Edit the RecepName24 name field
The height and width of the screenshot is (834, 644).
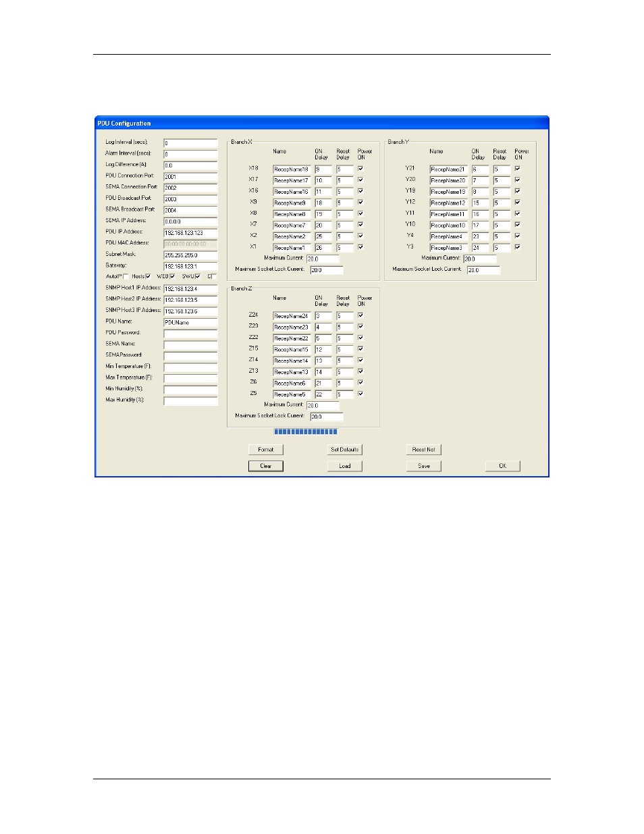tap(292, 316)
